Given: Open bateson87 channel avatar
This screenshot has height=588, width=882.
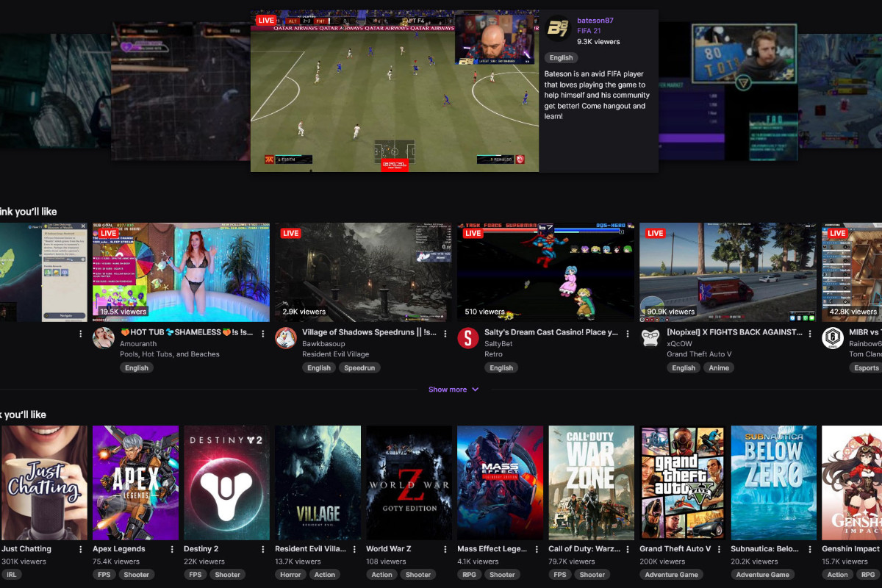Looking at the screenshot, I should [x=559, y=29].
